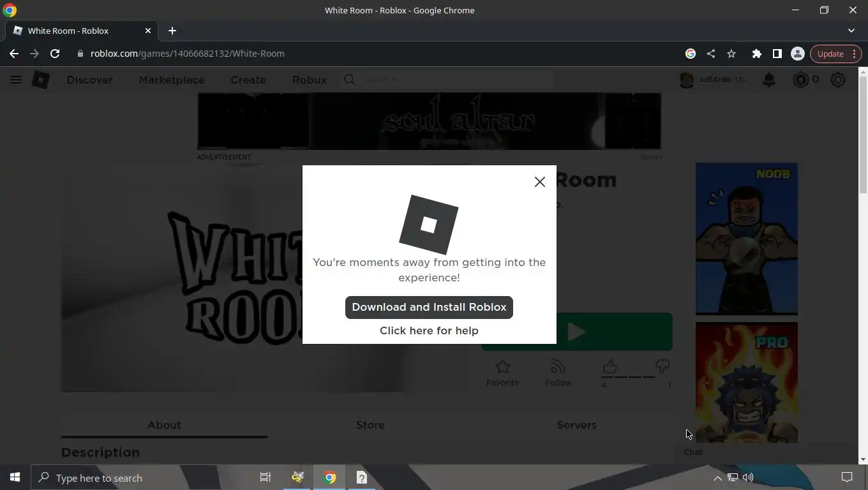Open the sdf4rde profile avatar
The image size is (868, 490).
click(x=687, y=80)
